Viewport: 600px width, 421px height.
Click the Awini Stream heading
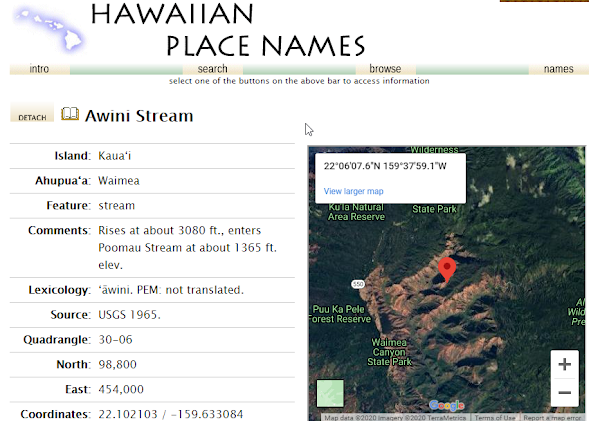click(x=139, y=116)
